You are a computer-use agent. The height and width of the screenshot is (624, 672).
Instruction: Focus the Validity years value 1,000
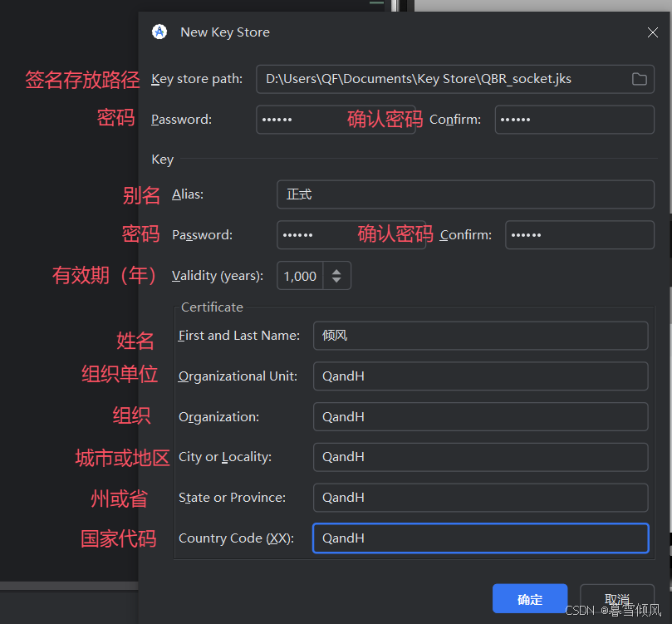point(300,276)
